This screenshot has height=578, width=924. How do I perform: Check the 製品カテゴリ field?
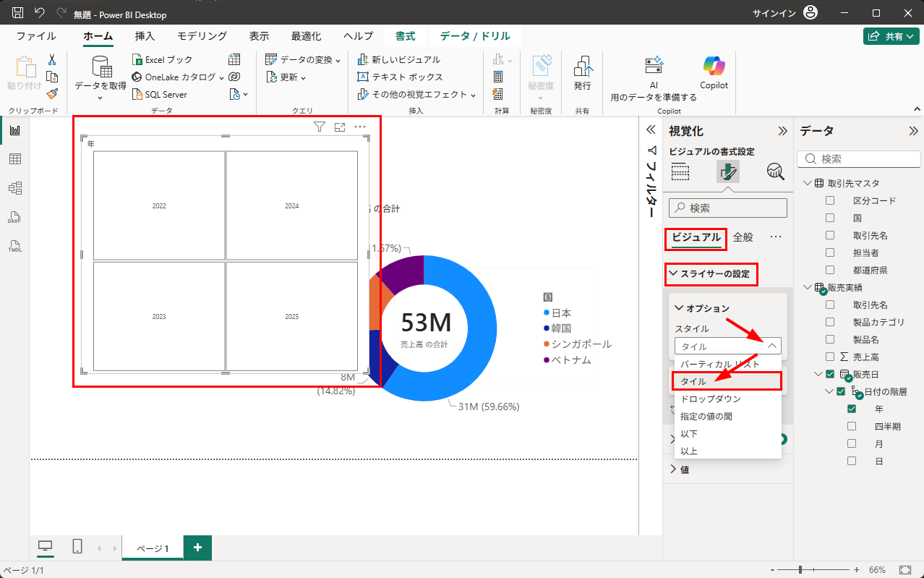tap(830, 322)
